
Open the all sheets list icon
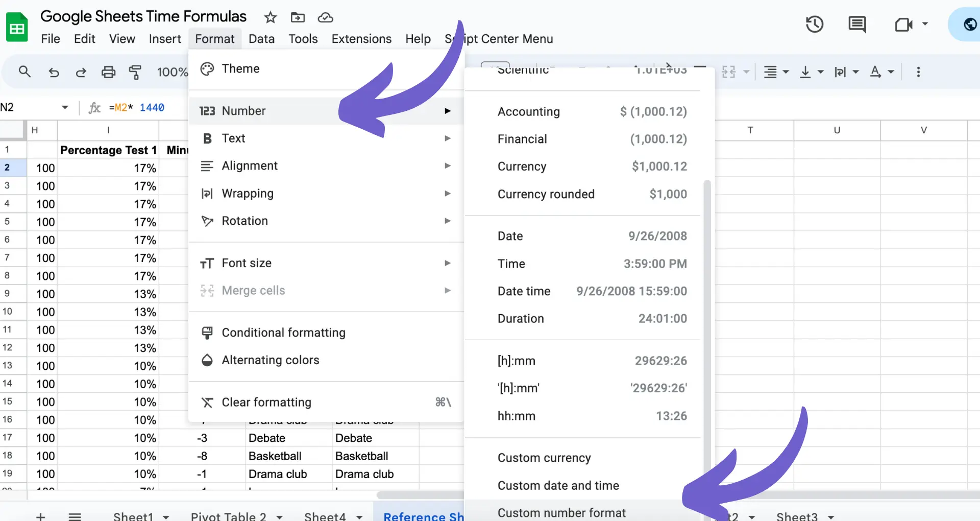(75, 516)
